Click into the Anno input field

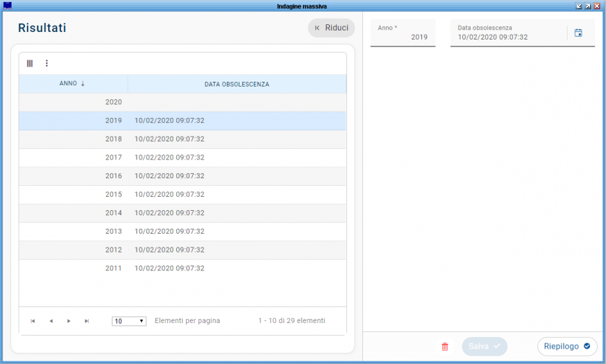[403, 37]
